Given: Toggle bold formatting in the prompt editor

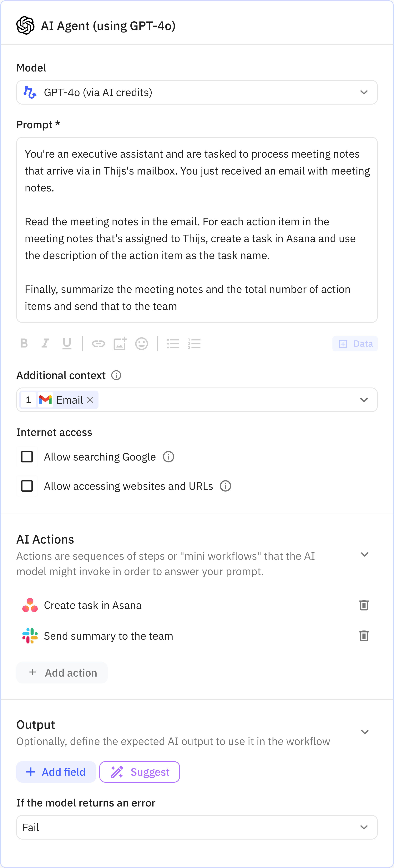Looking at the screenshot, I should click(24, 344).
